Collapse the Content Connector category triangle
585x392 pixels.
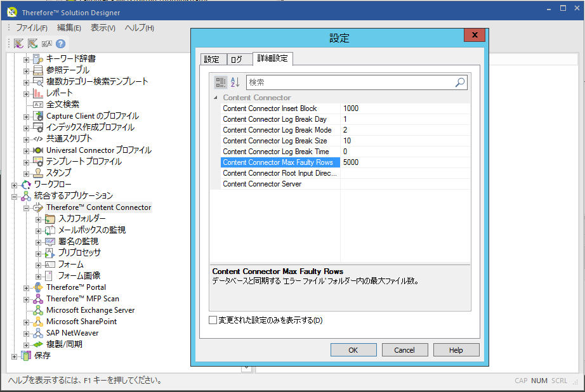pos(216,98)
